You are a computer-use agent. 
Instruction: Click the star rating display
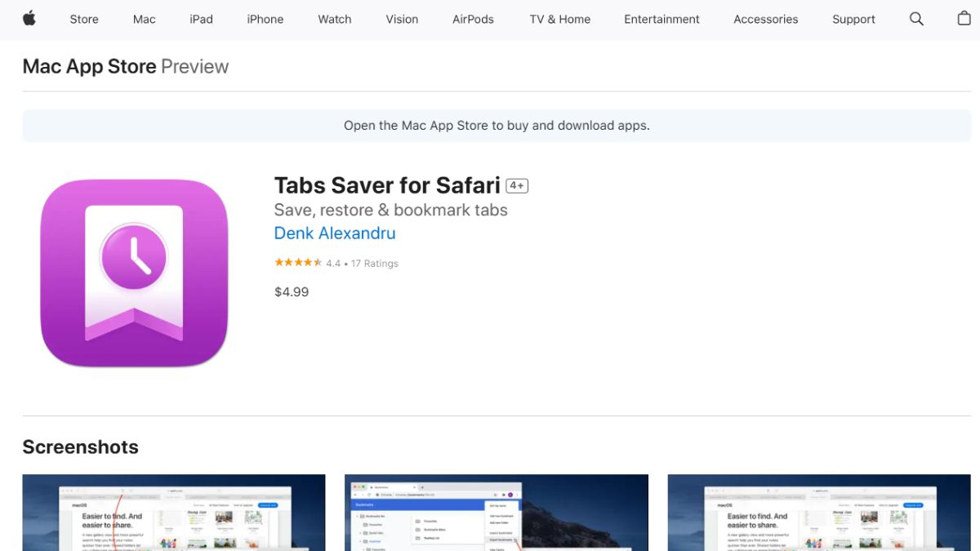(298, 263)
